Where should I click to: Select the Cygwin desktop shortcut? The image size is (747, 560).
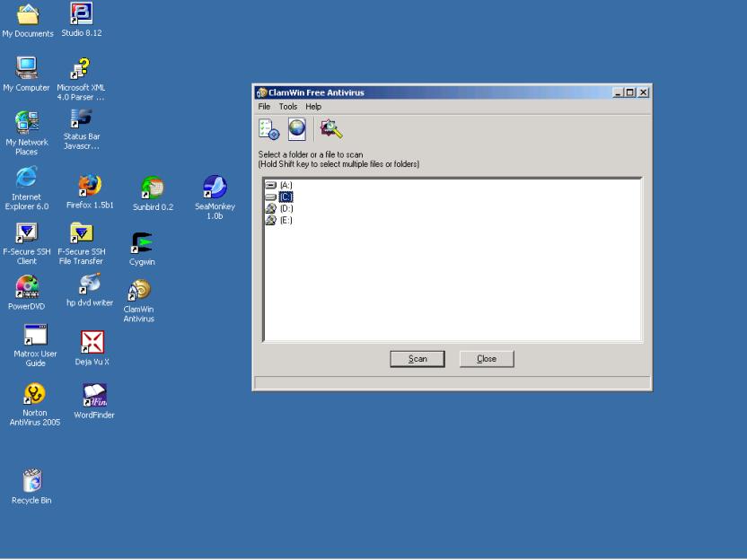(142, 249)
